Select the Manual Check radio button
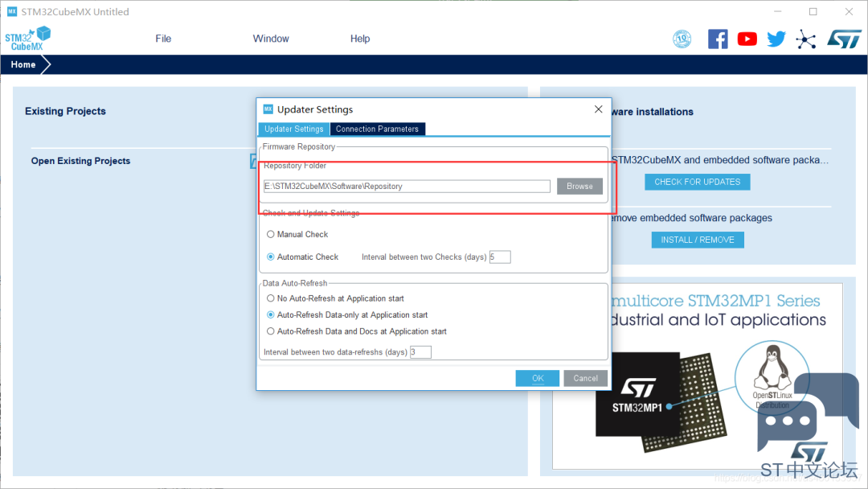 [271, 234]
